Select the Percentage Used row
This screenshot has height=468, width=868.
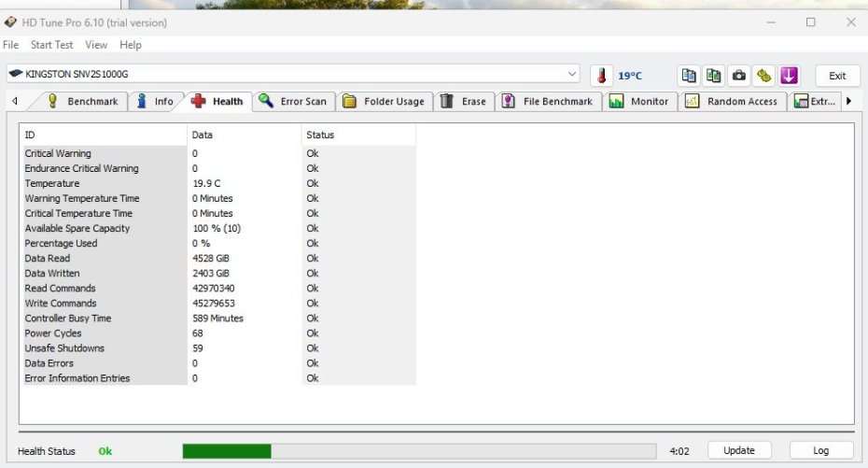(x=218, y=243)
